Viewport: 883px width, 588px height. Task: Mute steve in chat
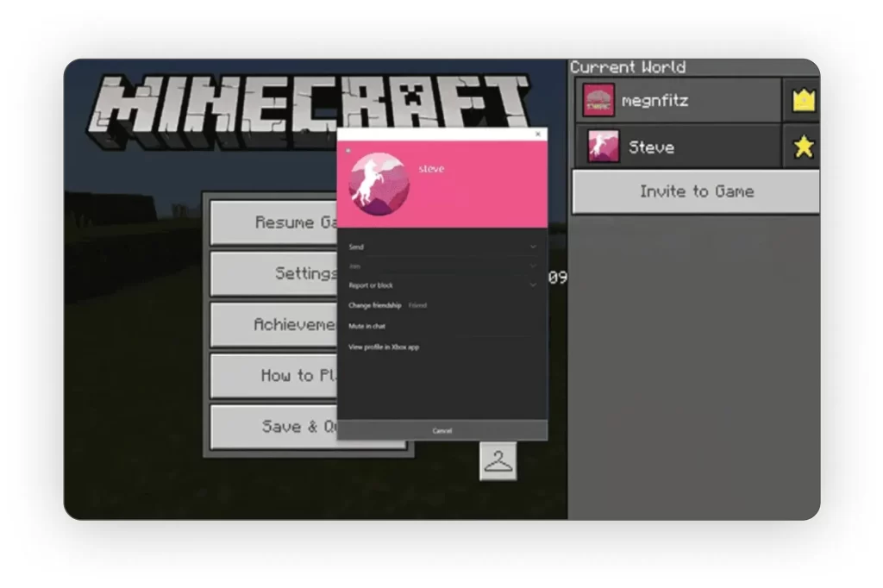(366, 326)
